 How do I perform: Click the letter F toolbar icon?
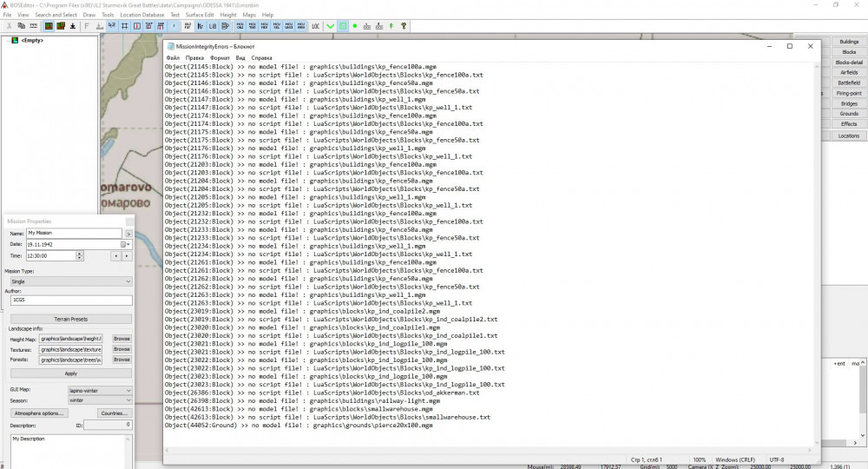tap(86, 26)
